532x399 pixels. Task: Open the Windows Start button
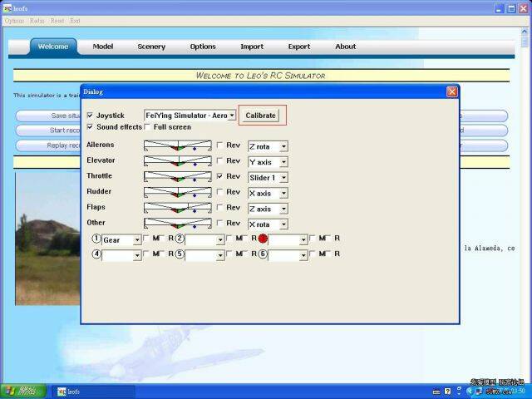(x=23, y=392)
